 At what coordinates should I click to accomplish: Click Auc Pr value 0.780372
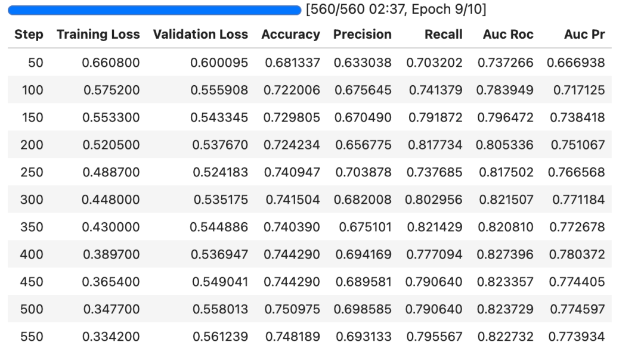[x=577, y=254]
